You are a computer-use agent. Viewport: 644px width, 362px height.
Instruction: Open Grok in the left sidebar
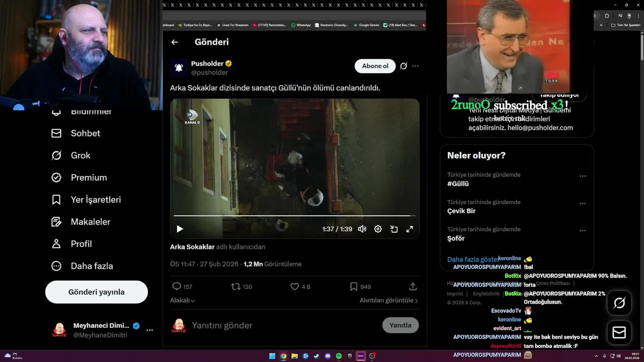[x=70, y=155]
